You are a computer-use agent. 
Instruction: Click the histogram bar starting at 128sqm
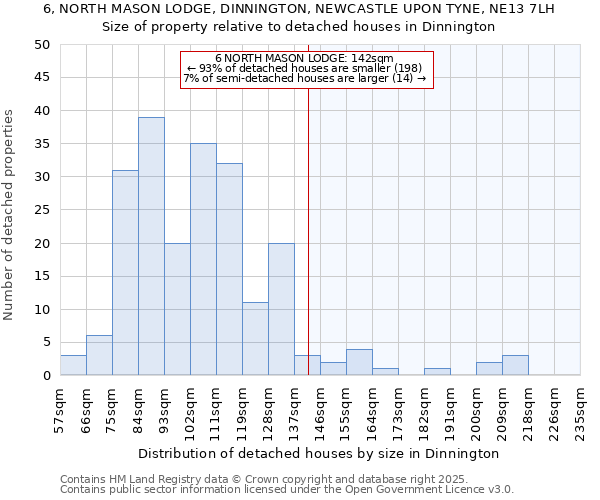point(282,309)
